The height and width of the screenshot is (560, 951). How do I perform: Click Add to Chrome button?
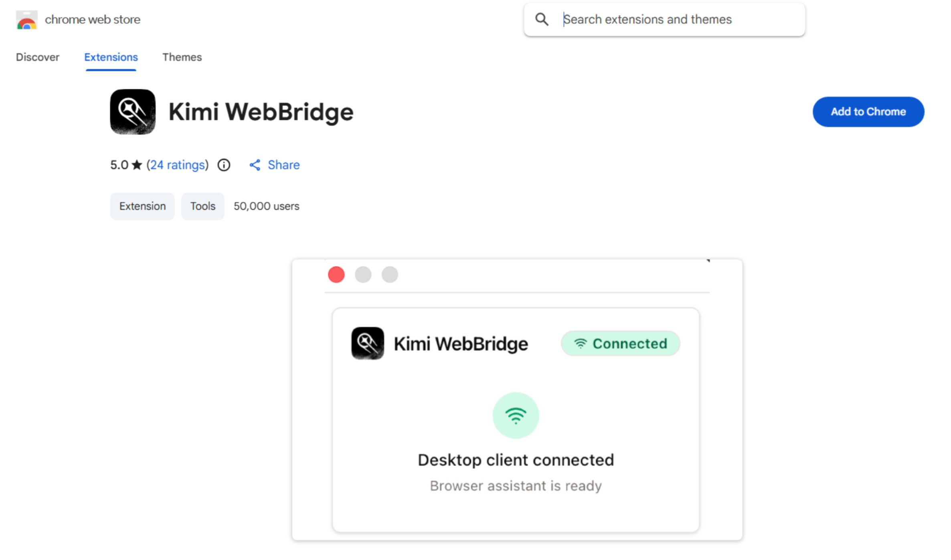(x=868, y=112)
